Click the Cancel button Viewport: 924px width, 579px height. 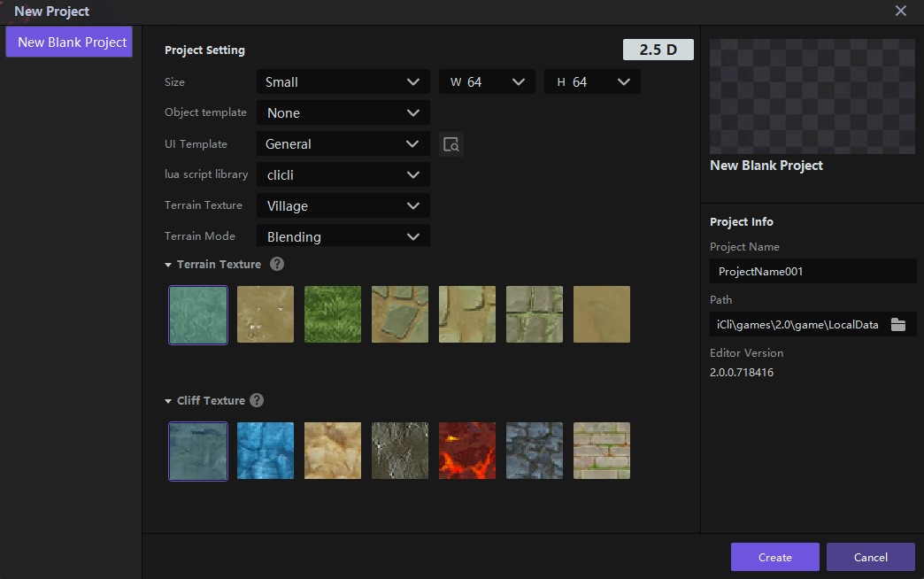tap(870, 557)
